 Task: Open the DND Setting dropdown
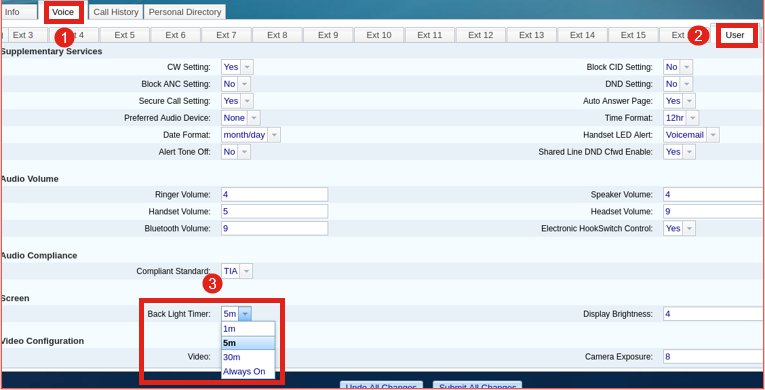click(678, 84)
